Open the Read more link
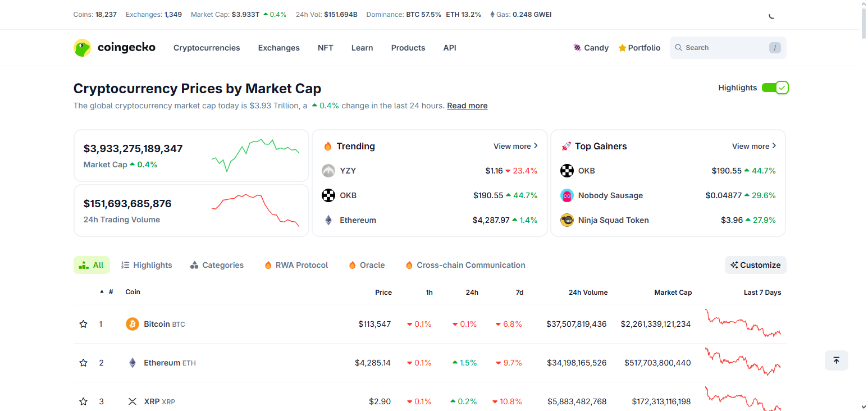Viewport: 868px width, 411px height. (467, 106)
